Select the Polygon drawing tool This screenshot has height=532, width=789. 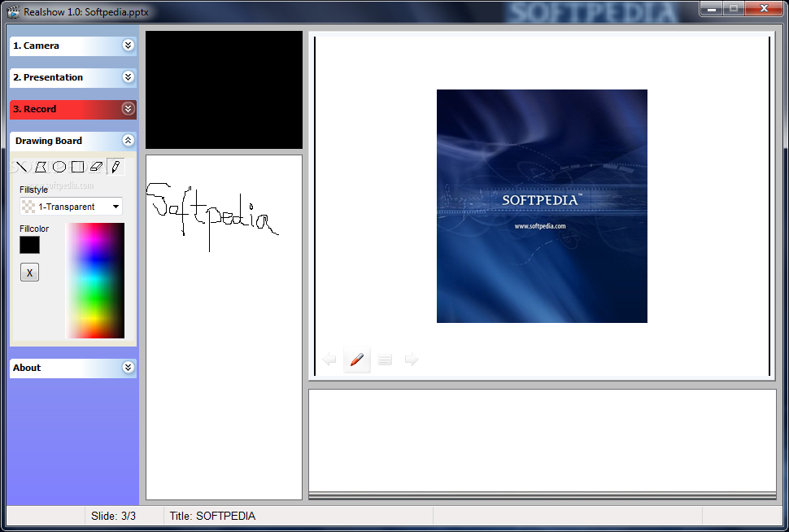40,167
